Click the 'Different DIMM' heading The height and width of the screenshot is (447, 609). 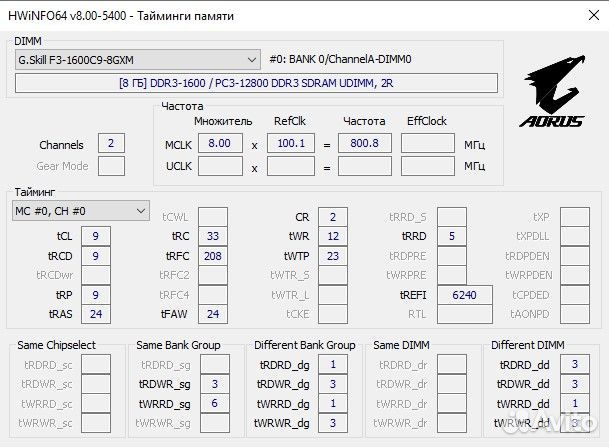[527, 345]
